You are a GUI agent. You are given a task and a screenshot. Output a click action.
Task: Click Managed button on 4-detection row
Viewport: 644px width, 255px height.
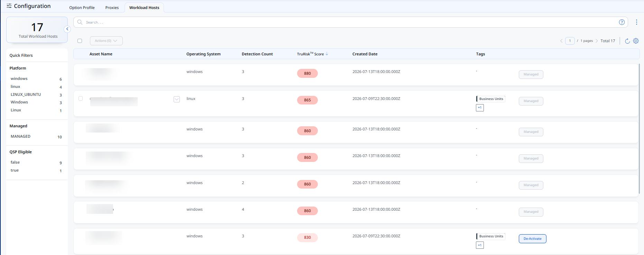pos(531,212)
